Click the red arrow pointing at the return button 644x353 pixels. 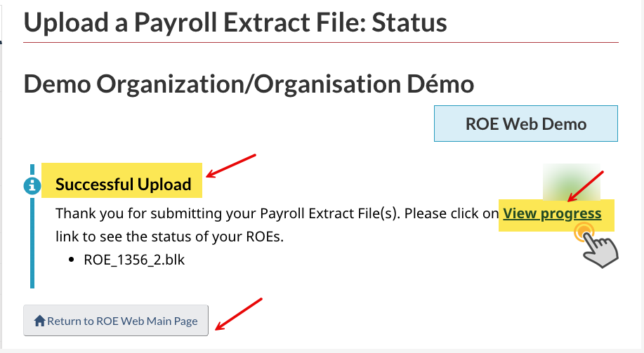(x=239, y=314)
